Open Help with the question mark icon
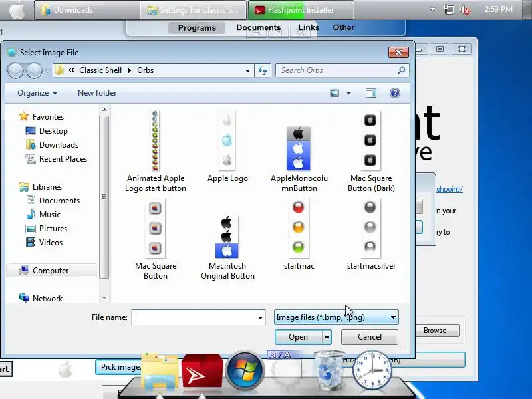 pos(394,93)
